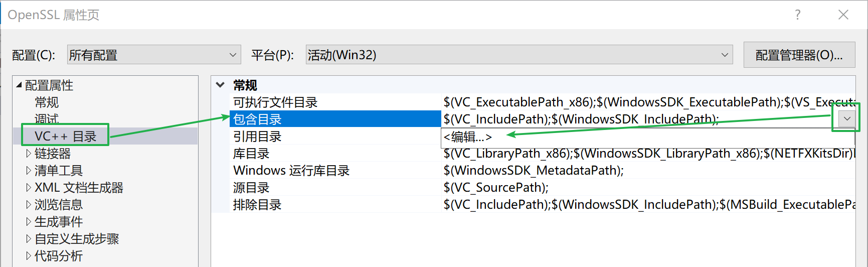Expand the 链接器 tree node
The image size is (868, 267).
29,154
